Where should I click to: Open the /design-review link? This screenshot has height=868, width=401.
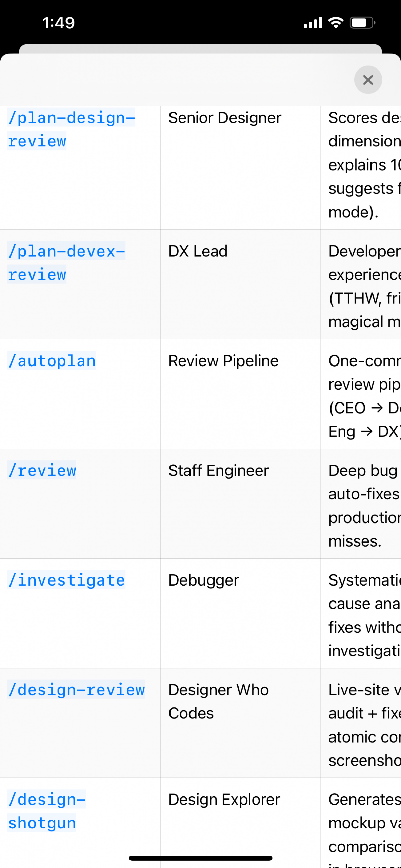click(x=77, y=689)
